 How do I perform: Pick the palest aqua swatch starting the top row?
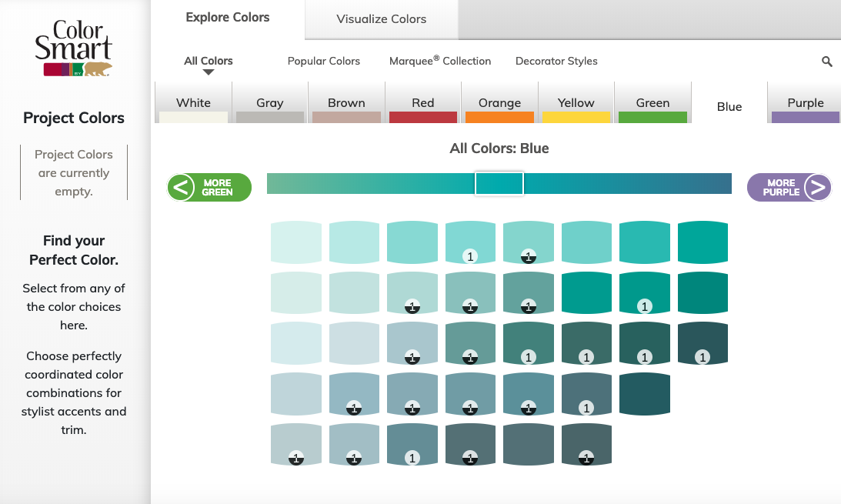[296, 242]
